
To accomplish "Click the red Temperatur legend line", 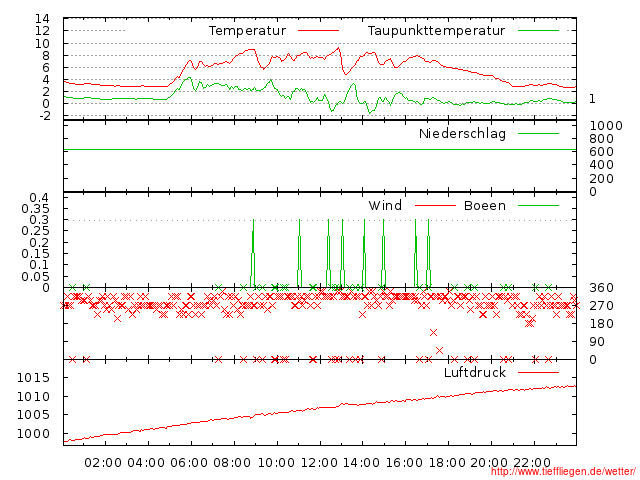I will tap(318, 31).
